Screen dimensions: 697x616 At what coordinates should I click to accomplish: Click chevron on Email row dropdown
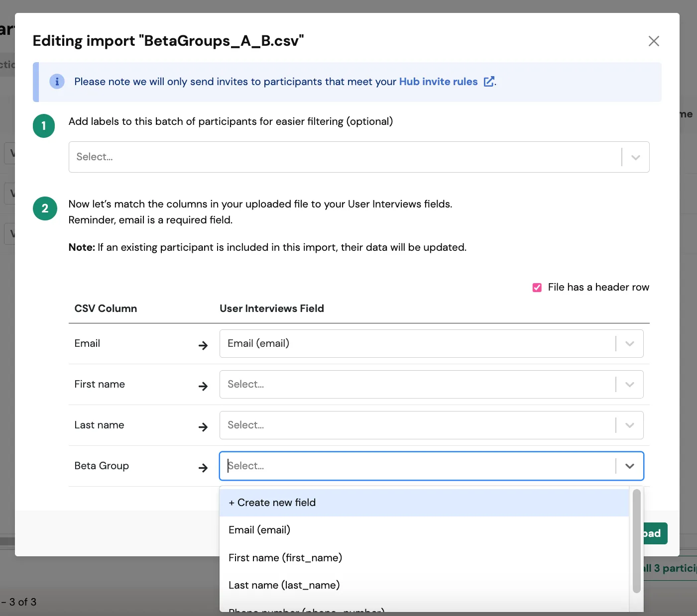630,343
